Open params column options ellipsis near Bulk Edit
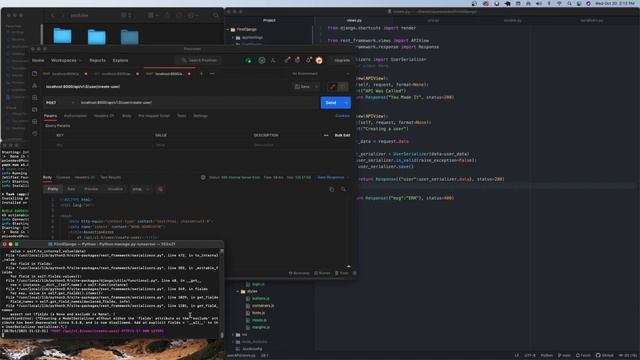The image size is (640, 360). pos(326,135)
